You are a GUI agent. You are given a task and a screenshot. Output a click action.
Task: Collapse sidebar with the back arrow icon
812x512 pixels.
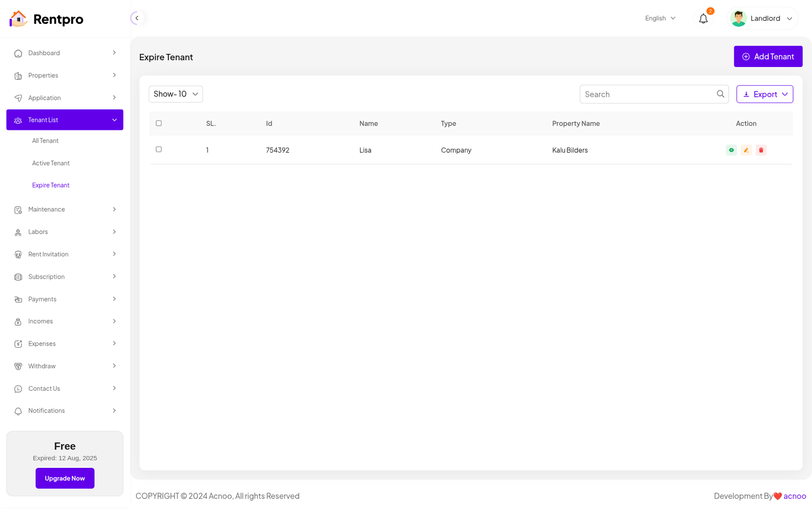pyautogui.click(x=137, y=18)
